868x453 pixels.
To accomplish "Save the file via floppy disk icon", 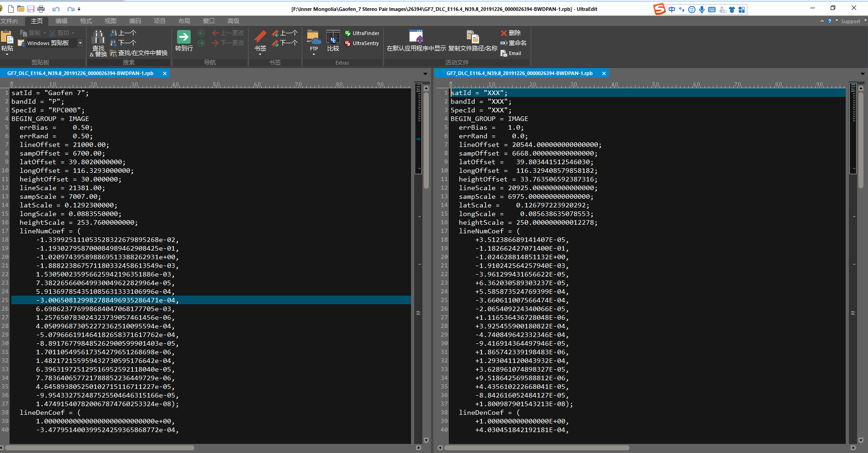I will pyautogui.click(x=31, y=9).
